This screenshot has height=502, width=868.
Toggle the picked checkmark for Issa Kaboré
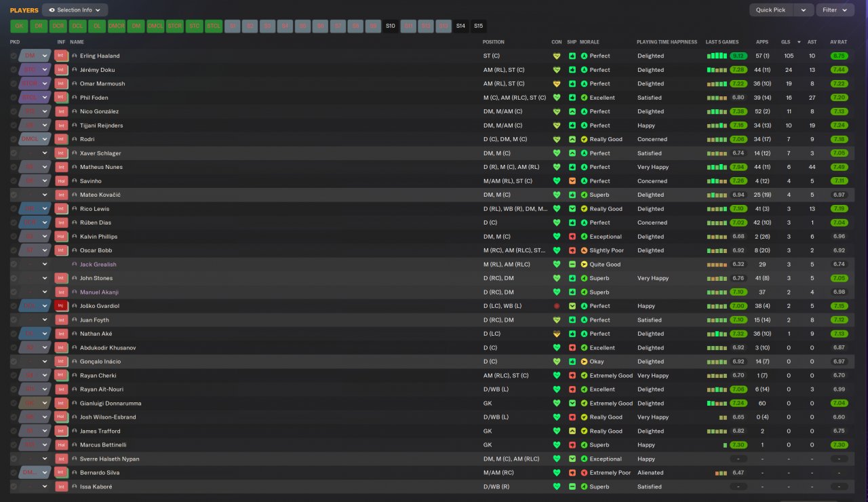click(x=14, y=487)
